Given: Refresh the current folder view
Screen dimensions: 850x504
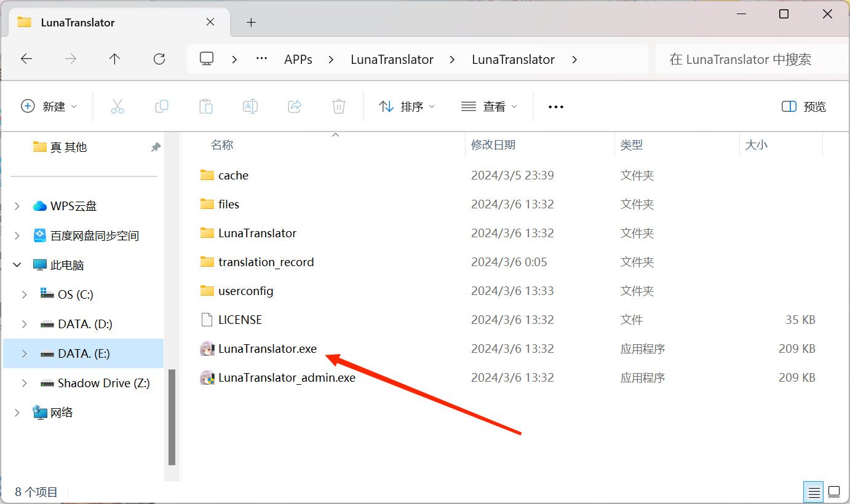Looking at the screenshot, I should (159, 59).
